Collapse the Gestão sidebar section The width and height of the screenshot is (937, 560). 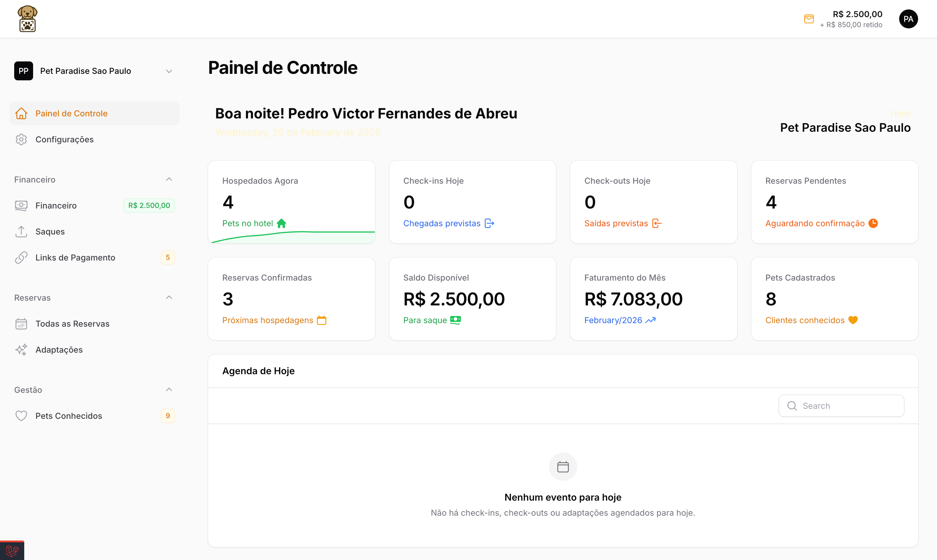(169, 390)
